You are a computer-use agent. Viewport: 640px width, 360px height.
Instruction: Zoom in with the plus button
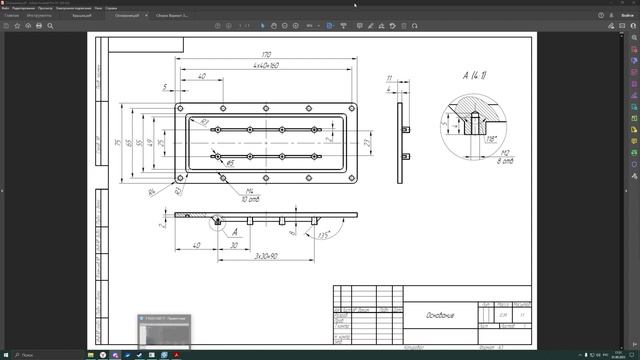296,26
